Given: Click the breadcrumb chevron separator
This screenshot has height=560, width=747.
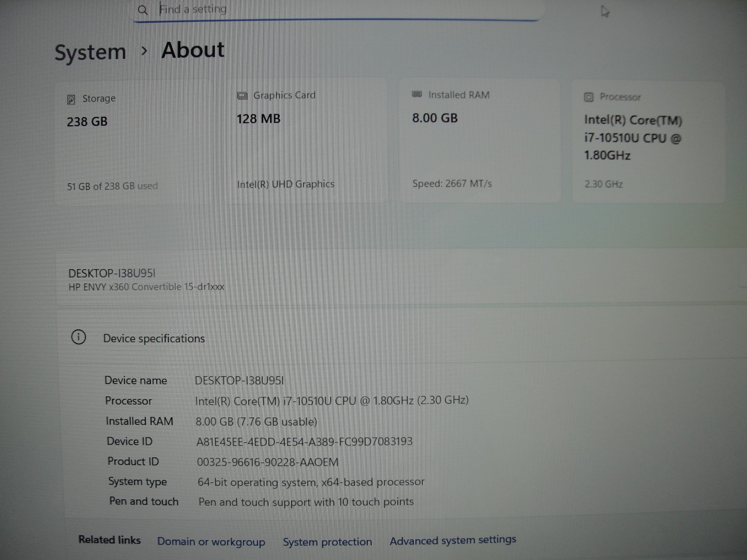Looking at the screenshot, I should pyautogui.click(x=144, y=51).
